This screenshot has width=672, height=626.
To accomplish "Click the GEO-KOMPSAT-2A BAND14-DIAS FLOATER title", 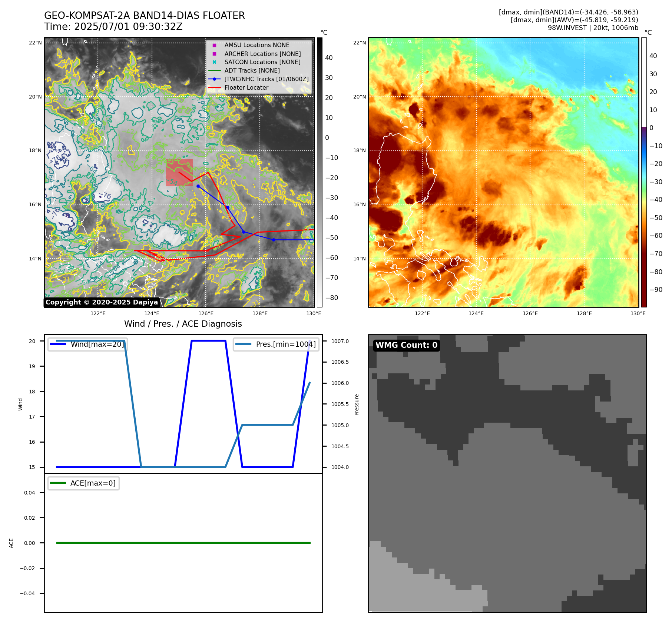I will coord(145,16).
